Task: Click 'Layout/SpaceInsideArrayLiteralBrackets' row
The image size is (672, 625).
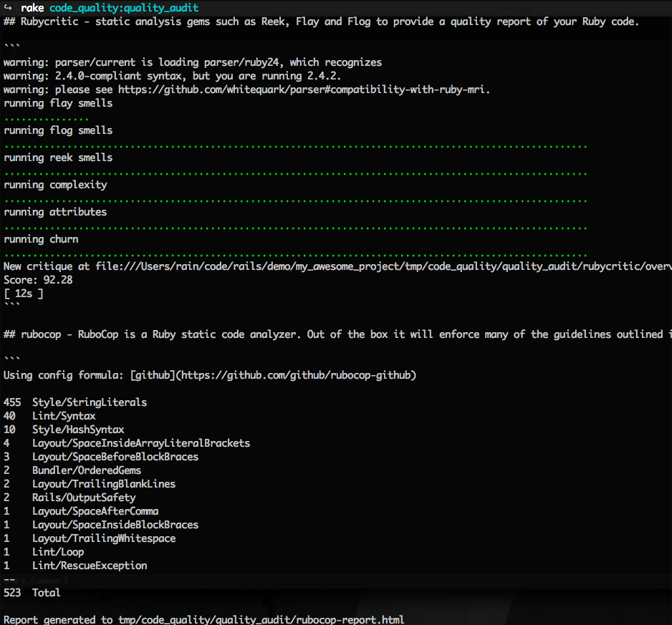Action: [x=126, y=443]
